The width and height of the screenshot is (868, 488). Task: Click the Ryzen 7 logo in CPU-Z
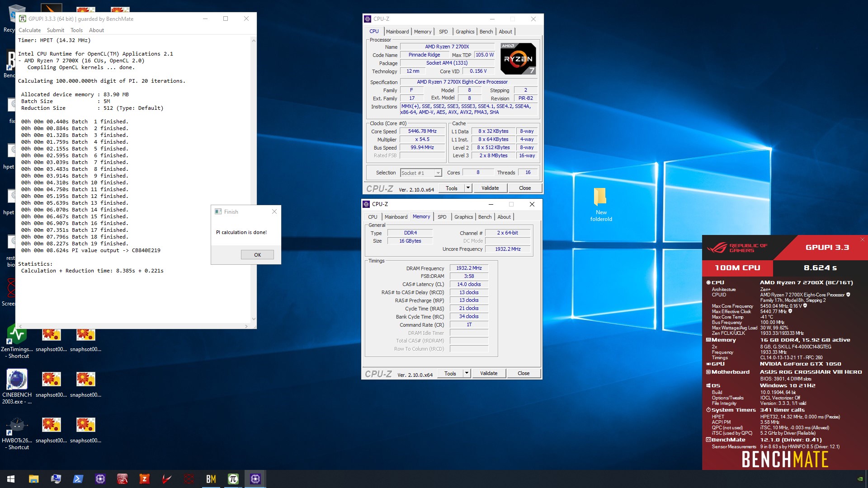click(518, 59)
